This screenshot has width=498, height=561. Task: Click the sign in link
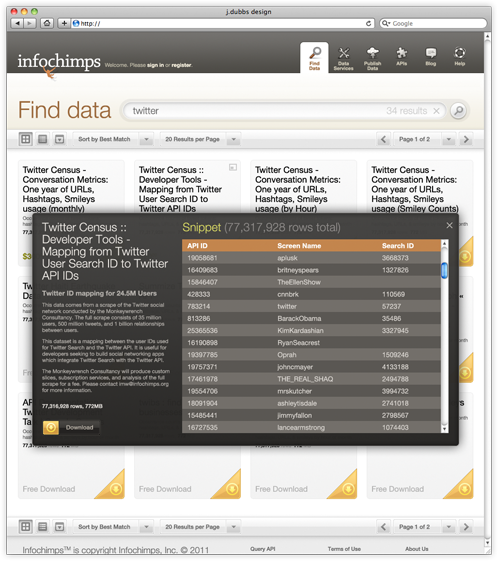tap(155, 65)
